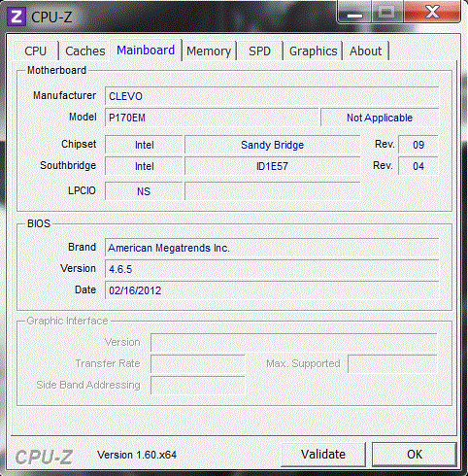The image size is (468, 476).
Task: Click the LPCIO NS value
Action: tap(144, 191)
